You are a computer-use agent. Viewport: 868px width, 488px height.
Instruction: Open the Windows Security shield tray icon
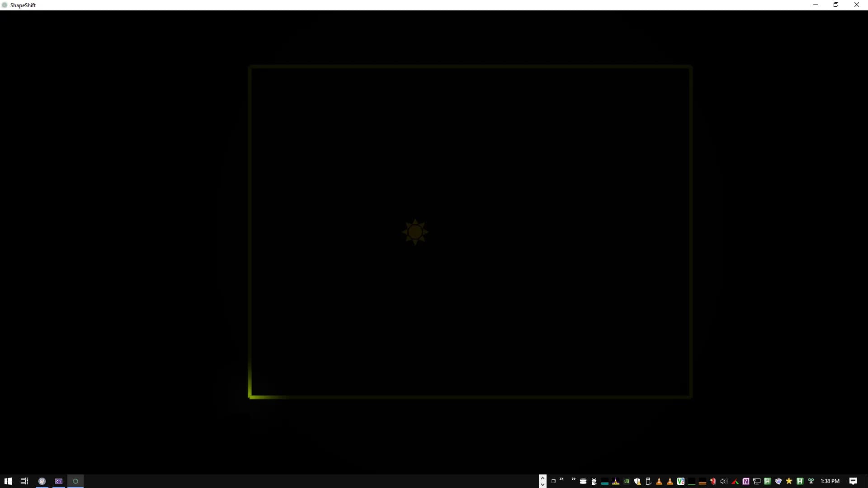point(637,481)
